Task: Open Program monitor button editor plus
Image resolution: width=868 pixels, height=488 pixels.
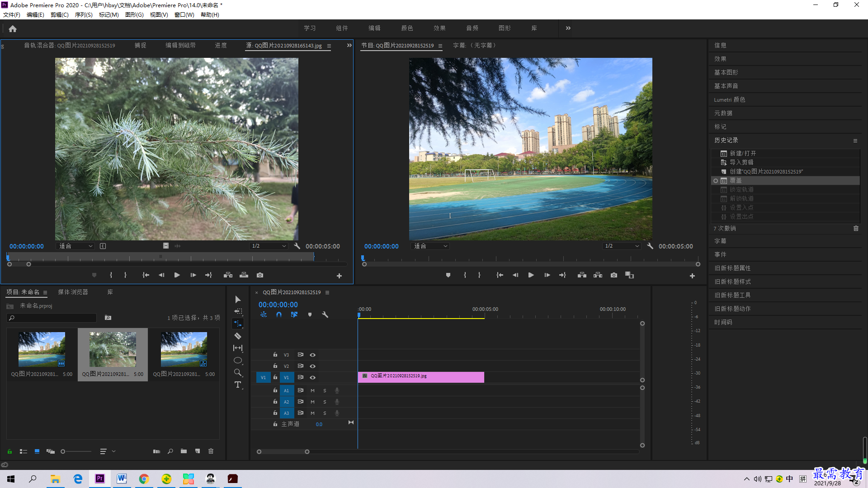Action: pyautogui.click(x=692, y=276)
